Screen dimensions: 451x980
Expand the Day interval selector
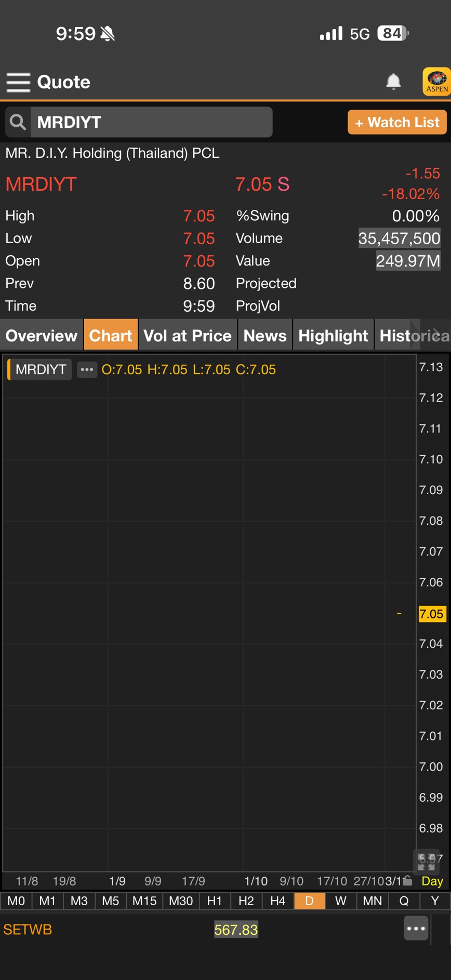[432, 881]
